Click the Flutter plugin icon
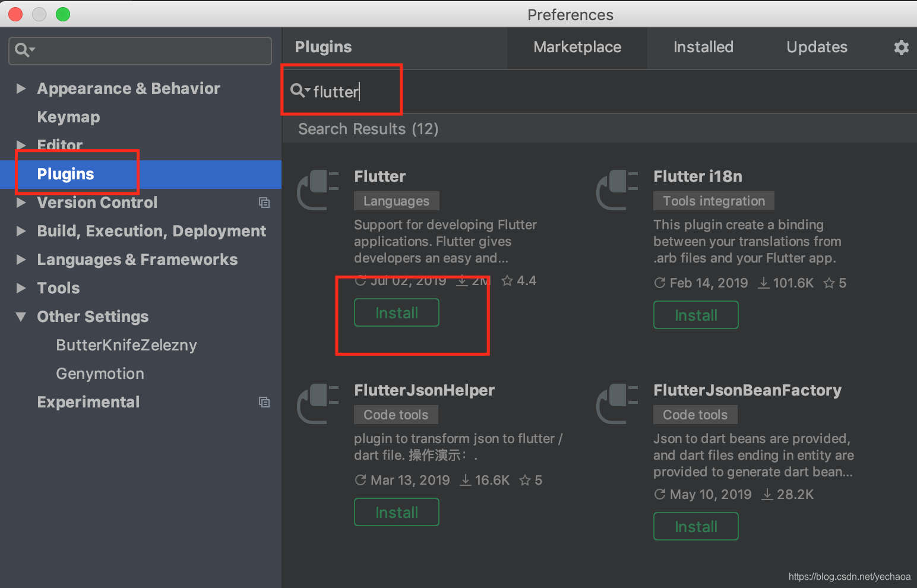Image resolution: width=917 pixels, height=588 pixels. tap(318, 189)
